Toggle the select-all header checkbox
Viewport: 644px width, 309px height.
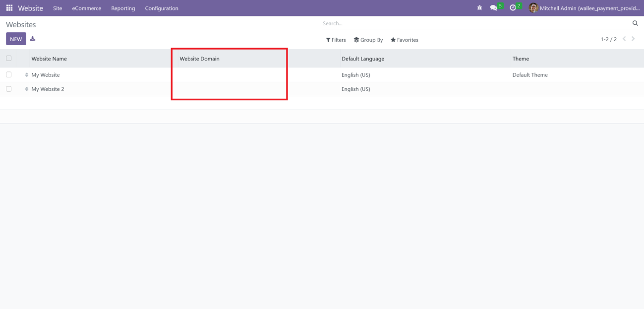click(x=8, y=59)
